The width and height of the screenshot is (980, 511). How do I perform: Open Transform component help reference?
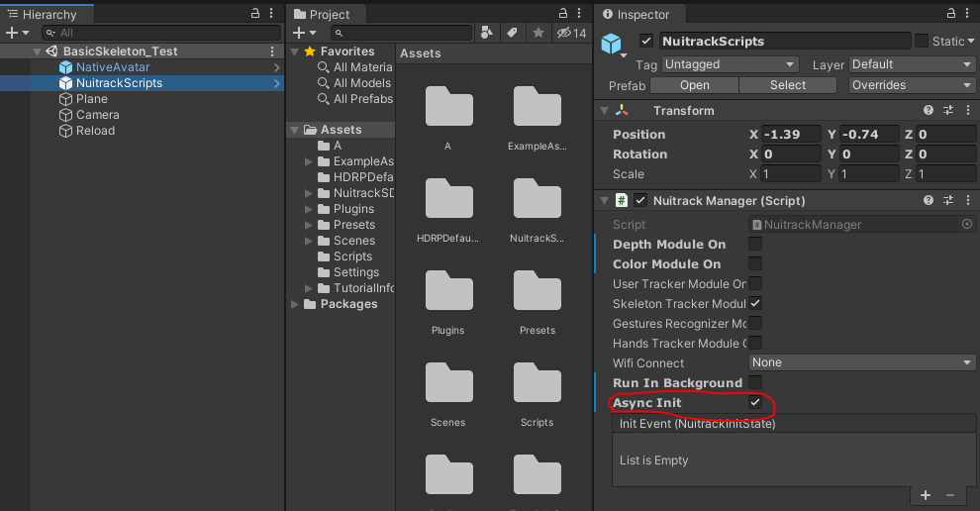point(929,110)
